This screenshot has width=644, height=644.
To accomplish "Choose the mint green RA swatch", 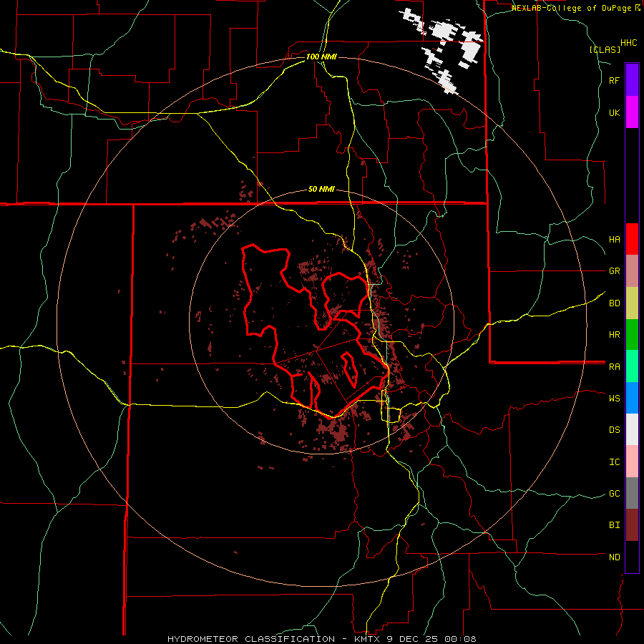I will click(632, 366).
